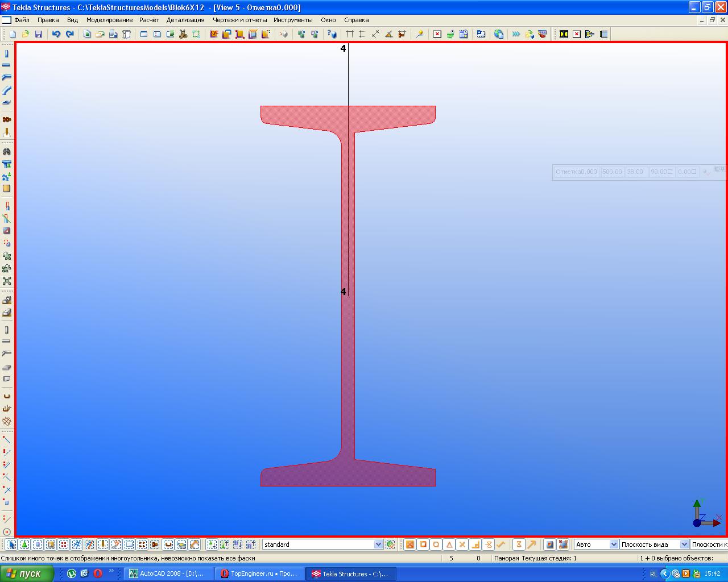This screenshot has width=728, height=582.
Task: Click the yellow I-beam profile icon
Action: 564,34
